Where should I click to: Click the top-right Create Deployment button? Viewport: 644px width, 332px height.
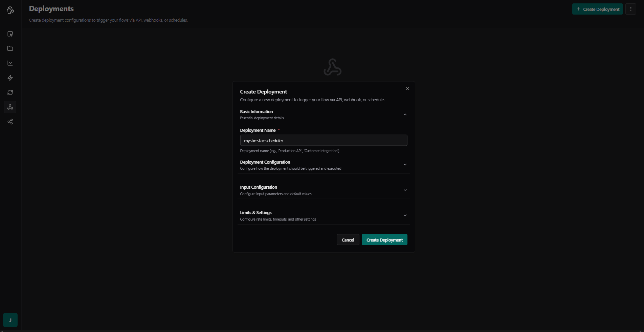(x=597, y=9)
